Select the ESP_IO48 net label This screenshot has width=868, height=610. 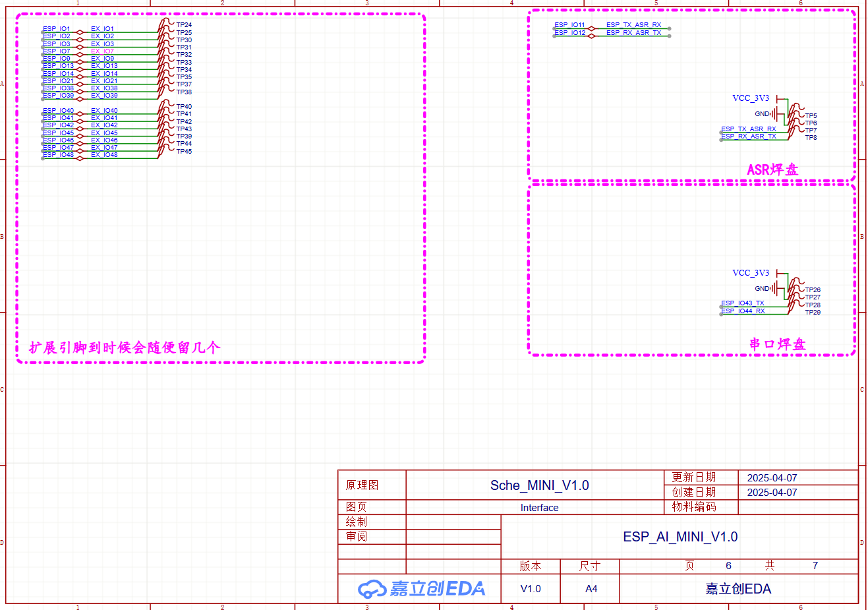pos(59,155)
